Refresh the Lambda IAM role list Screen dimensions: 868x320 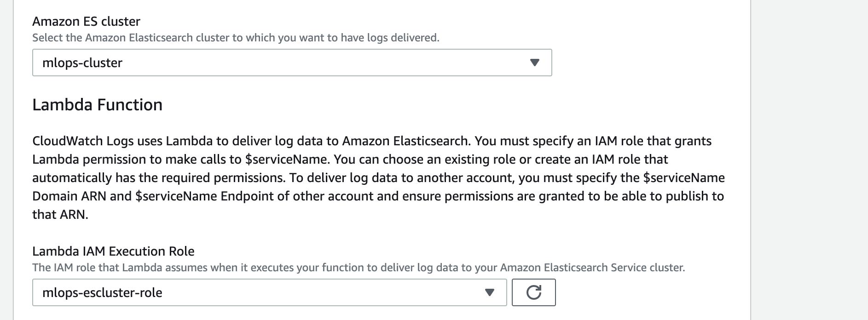coord(533,292)
